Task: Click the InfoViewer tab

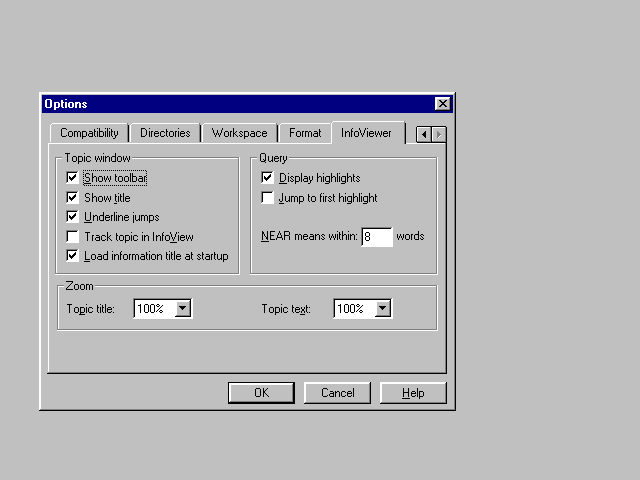Action: 366,132
